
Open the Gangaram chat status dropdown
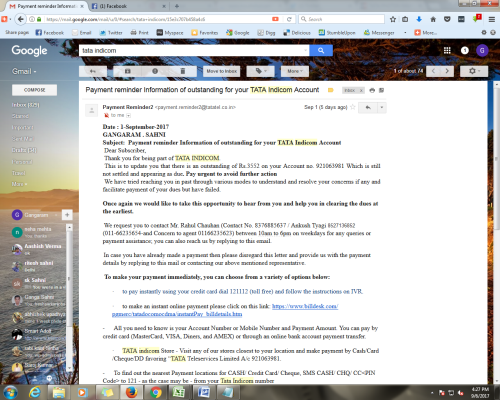56,215
